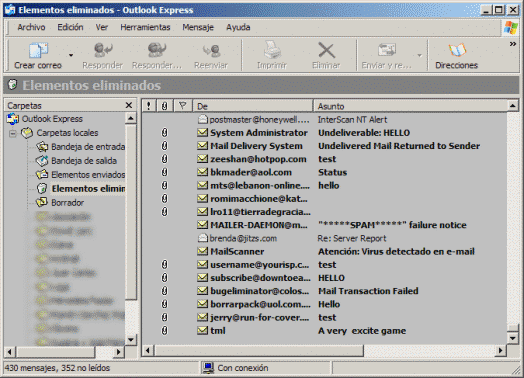
Task: Select romimacchione@kat message
Action: click(324, 199)
